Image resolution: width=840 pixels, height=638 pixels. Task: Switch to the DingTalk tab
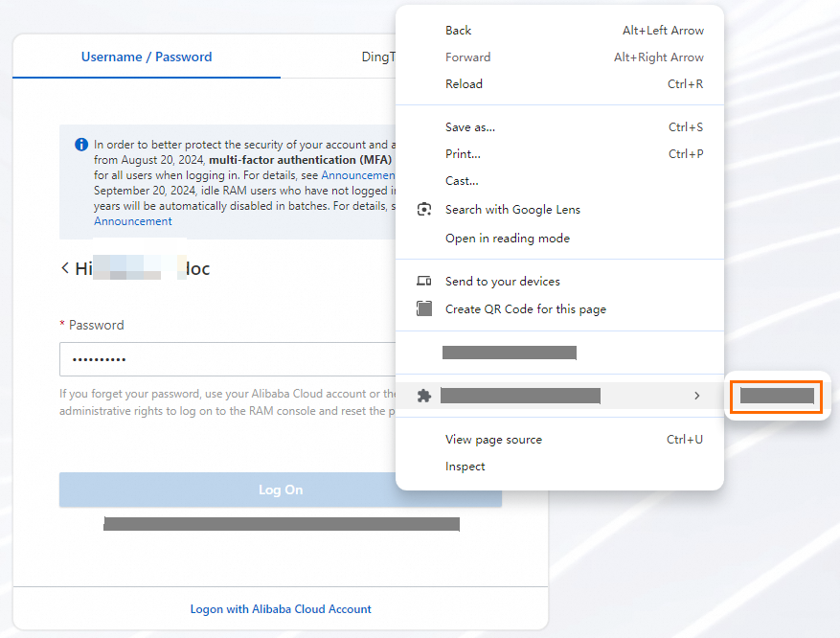click(x=378, y=57)
